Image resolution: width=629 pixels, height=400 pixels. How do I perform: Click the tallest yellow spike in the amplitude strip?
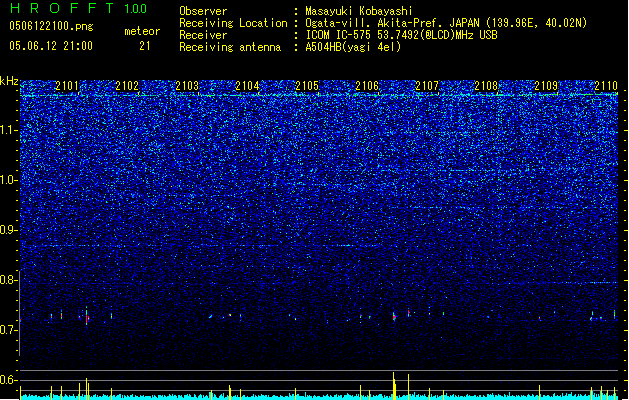click(x=394, y=386)
